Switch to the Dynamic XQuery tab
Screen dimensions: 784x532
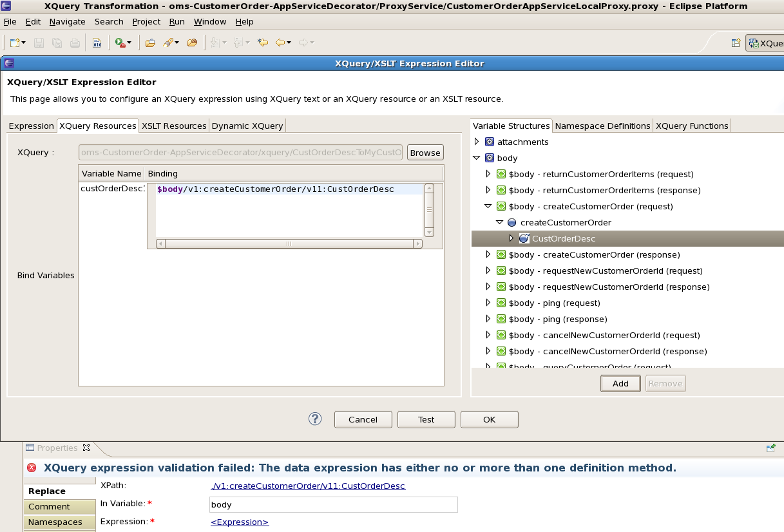coord(247,126)
